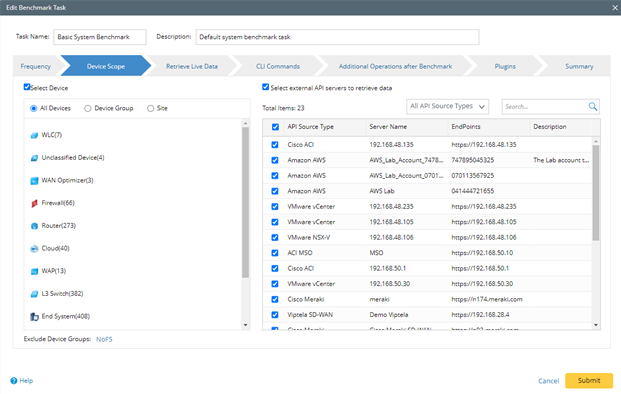Uncheck the AWS_Lab_Account_7478 row checkbox
621x394 pixels.
click(275, 160)
